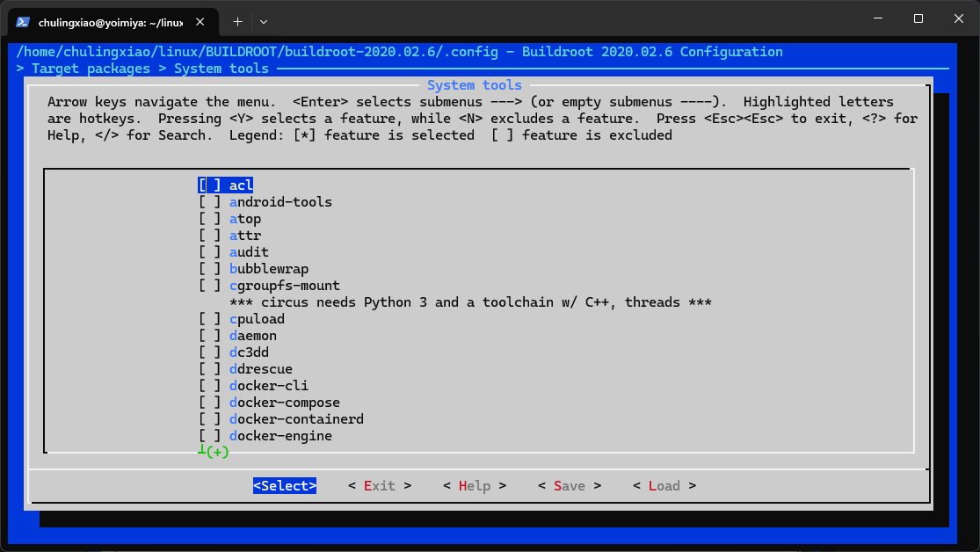Toggle the docker-cli package checkbox
Viewport: 980px width, 552px height.
(209, 386)
